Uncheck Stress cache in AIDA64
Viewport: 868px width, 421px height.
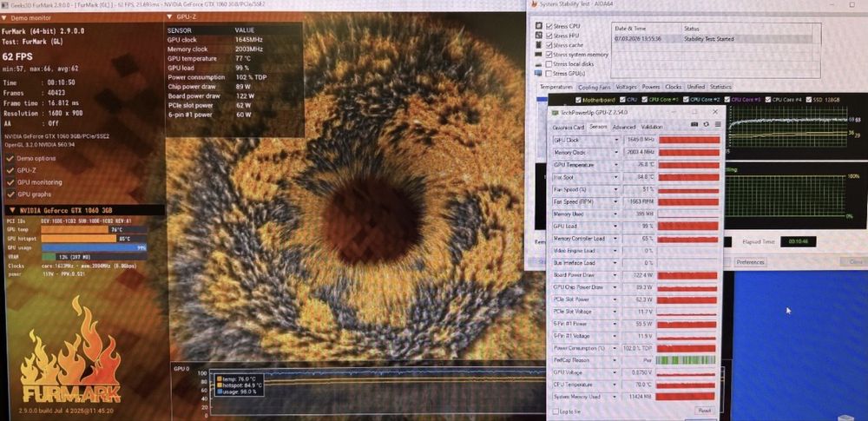(x=549, y=45)
